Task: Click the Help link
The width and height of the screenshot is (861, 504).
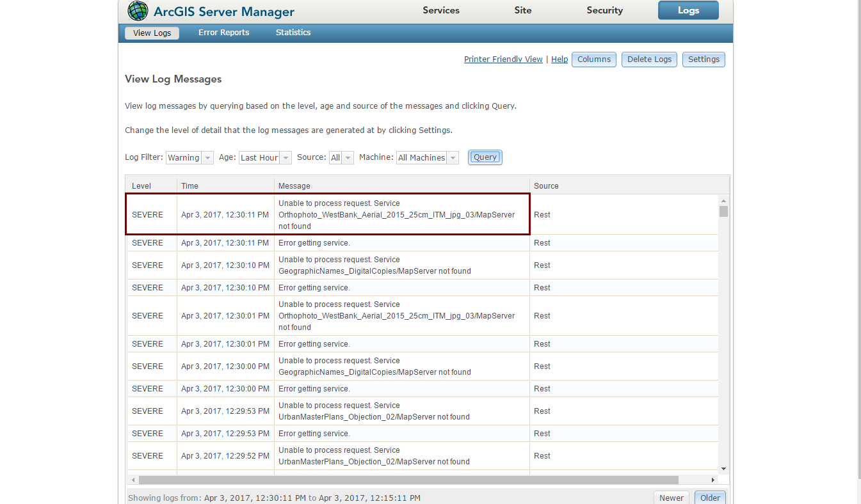Action: (x=559, y=59)
